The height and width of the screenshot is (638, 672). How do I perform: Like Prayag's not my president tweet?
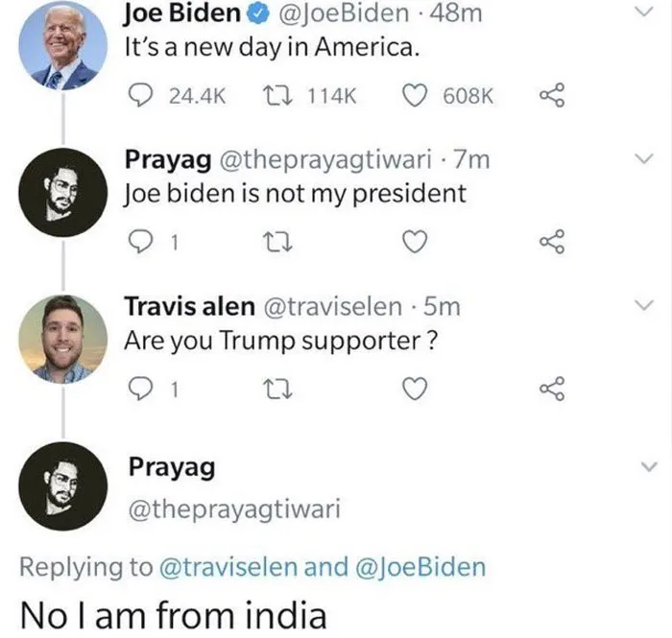(x=415, y=242)
